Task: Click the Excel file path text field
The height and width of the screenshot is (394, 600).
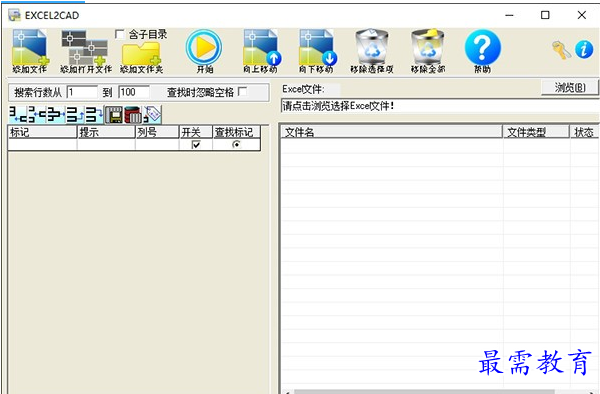Action: pyautogui.click(x=440, y=106)
